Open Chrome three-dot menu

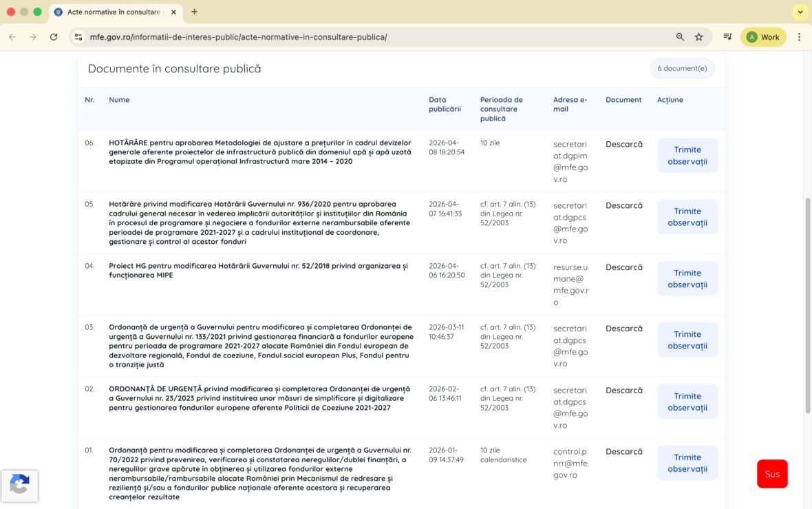click(799, 37)
